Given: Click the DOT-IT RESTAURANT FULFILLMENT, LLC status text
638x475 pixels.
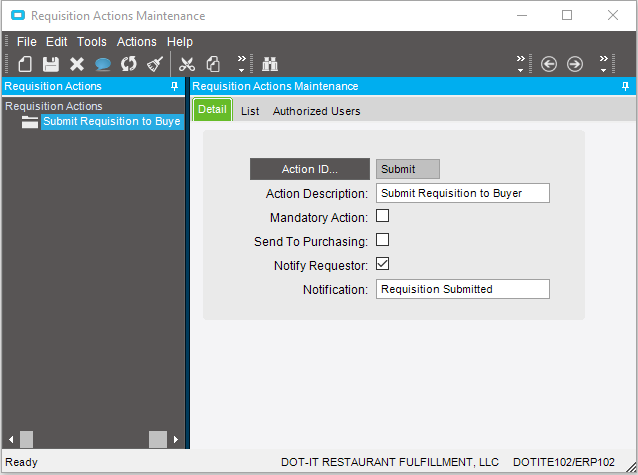Looking at the screenshot, I should [x=390, y=462].
